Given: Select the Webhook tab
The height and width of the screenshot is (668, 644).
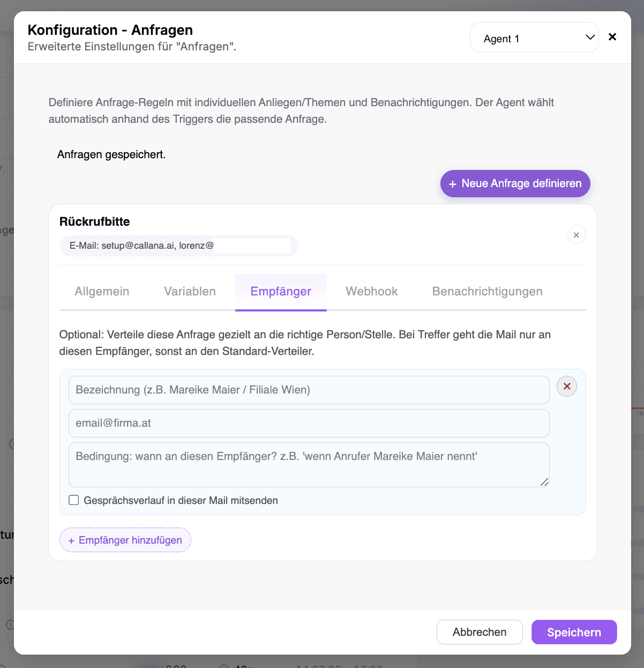Looking at the screenshot, I should click(372, 292).
